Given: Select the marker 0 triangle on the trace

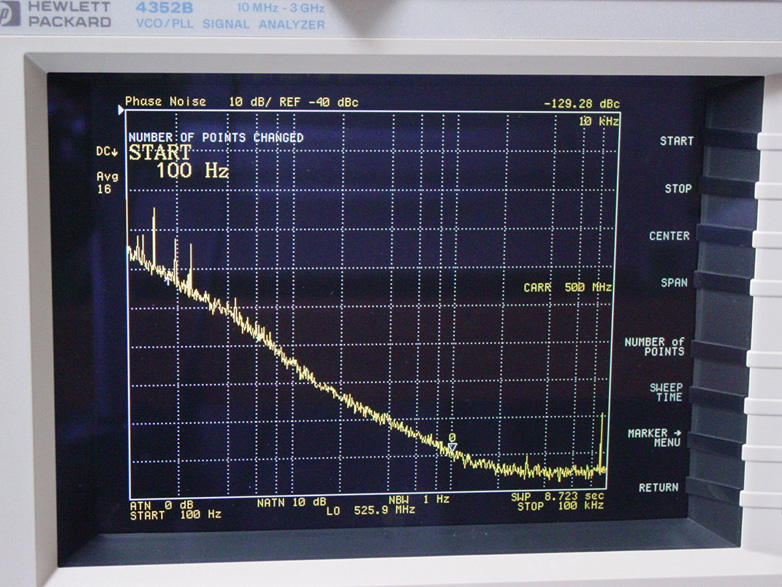Looking at the screenshot, I should tap(452, 446).
